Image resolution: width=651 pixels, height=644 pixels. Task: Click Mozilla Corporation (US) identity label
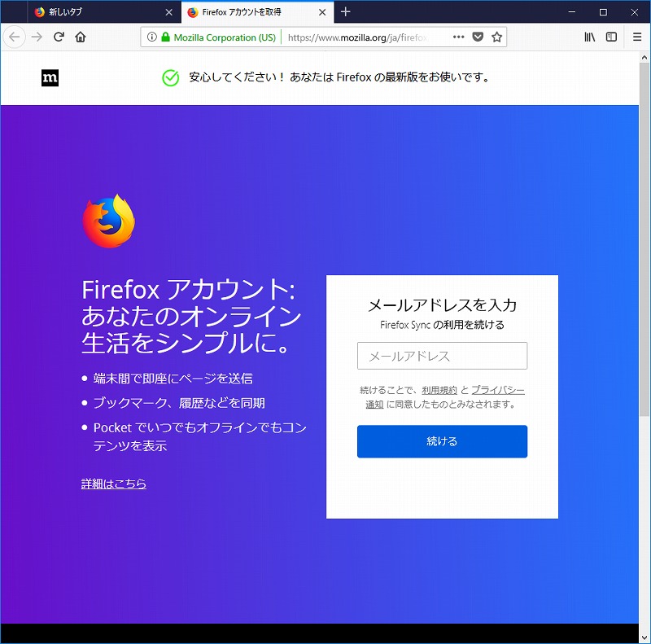pos(225,37)
